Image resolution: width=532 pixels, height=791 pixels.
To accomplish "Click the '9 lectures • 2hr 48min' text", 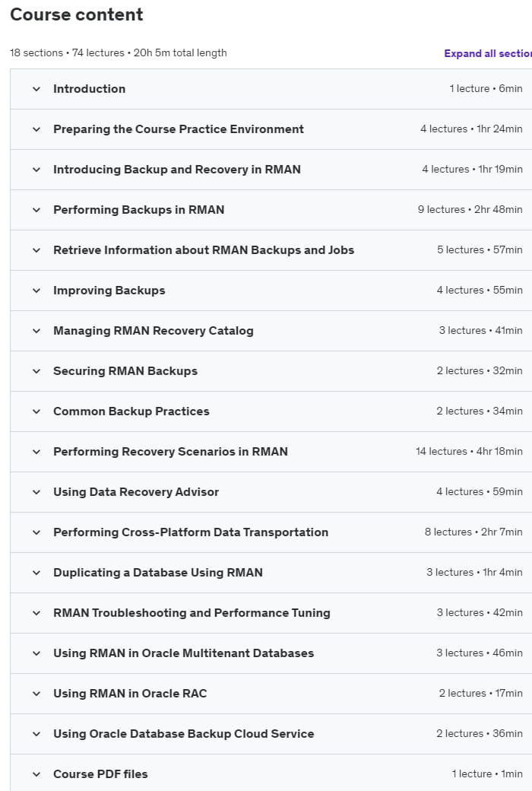I will tap(470, 210).
